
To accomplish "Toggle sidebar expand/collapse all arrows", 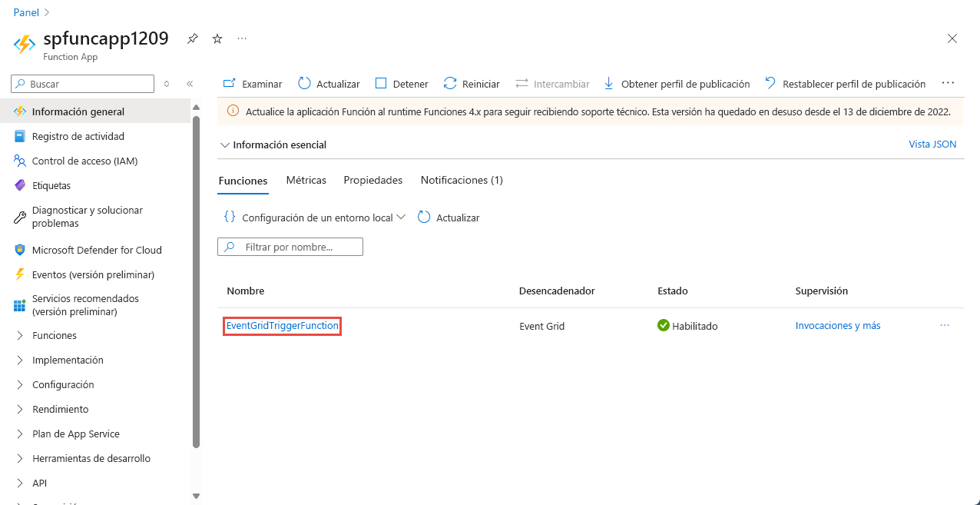I will 167,84.
